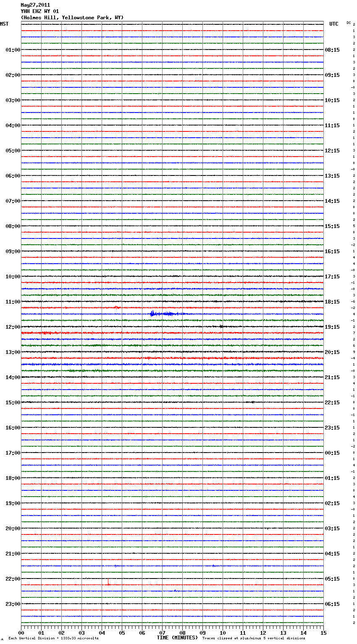Image resolution: width=357 pixels, height=644 pixels.
Task: Click the Holmes Hill, Yellowstone Park location title
Action: (72, 18)
